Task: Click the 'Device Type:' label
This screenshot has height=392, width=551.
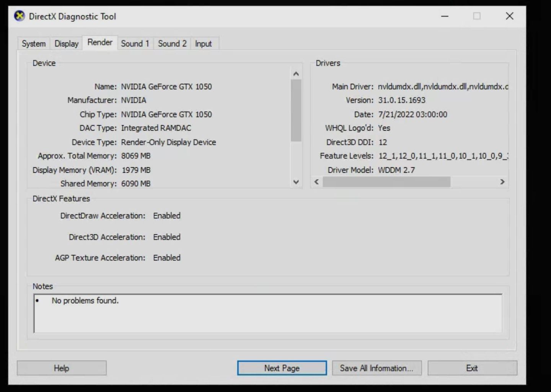Action: pyautogui.click(x=94, y=142)
